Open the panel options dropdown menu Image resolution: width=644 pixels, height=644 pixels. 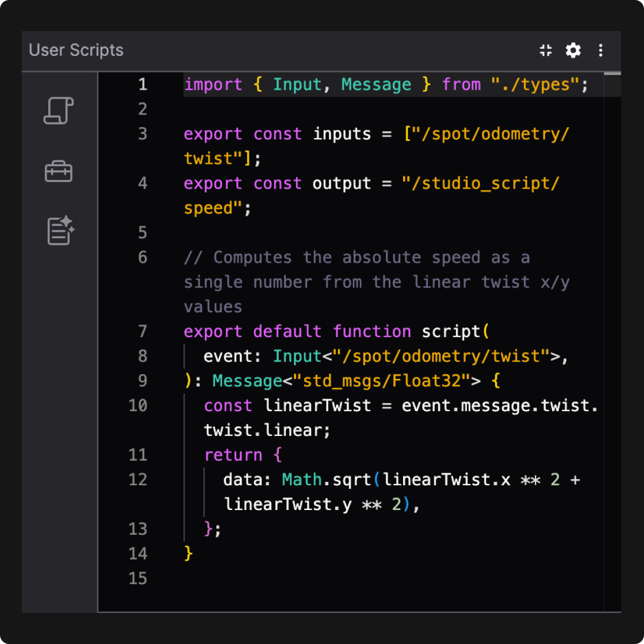click(600, 51)
